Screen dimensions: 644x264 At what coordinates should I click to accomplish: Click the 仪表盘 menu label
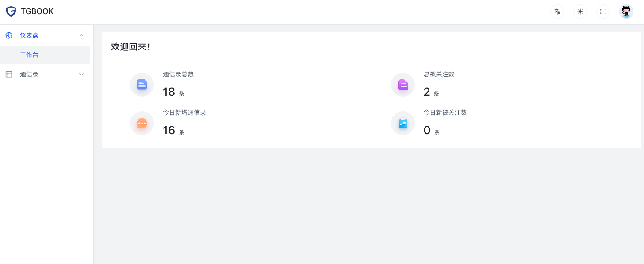(29, 35)
